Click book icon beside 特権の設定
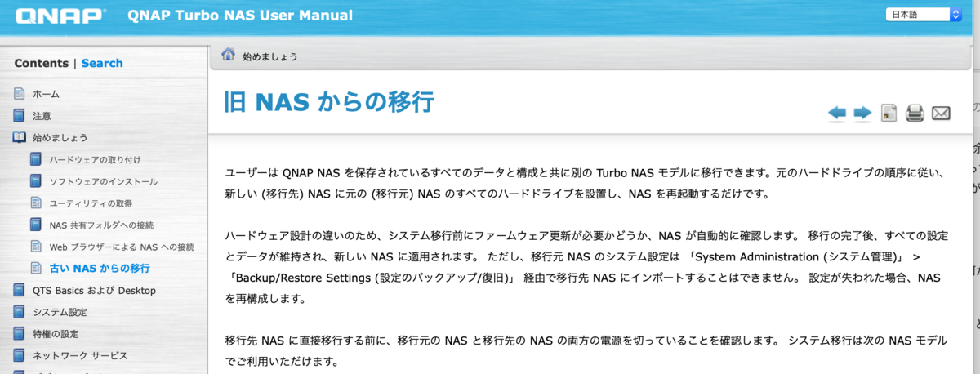This screenshot has width=980, height=374. click(x=19, y=333)
